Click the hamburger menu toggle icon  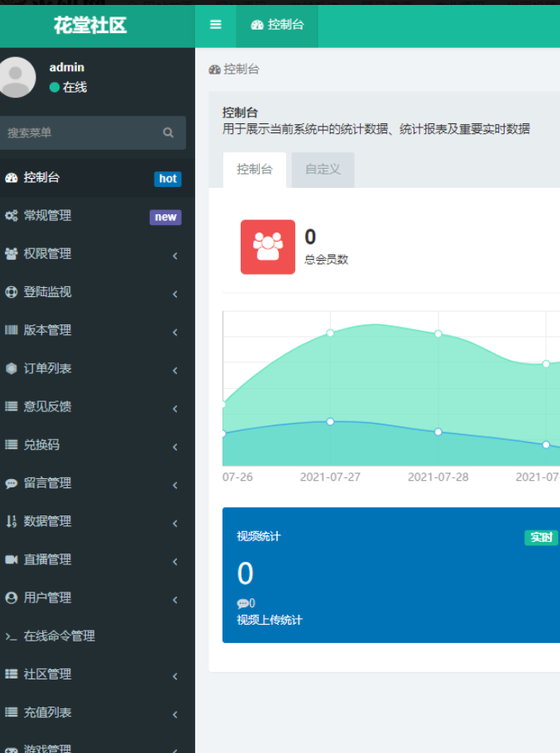[216, 25]
